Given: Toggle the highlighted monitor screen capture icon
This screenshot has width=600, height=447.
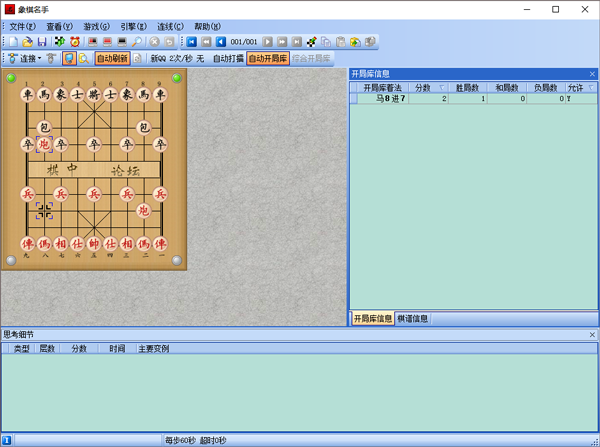Looking at the screenshot, I should coord(69,59).
